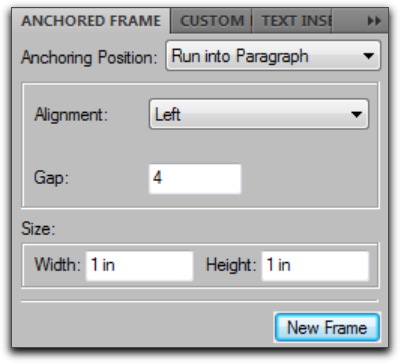Viewport: 400px width, 363px height.
Task: Click the Size section label
Action: (x=38, y=228)
